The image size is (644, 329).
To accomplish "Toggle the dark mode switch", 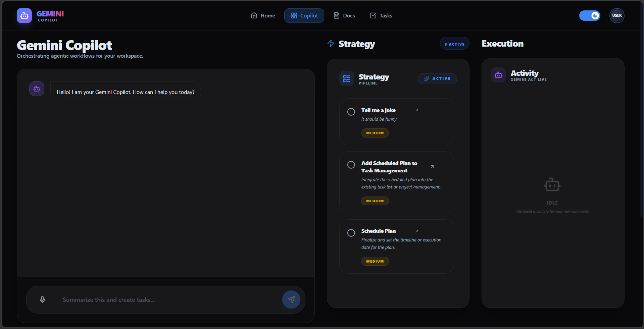I will (590, 15).
